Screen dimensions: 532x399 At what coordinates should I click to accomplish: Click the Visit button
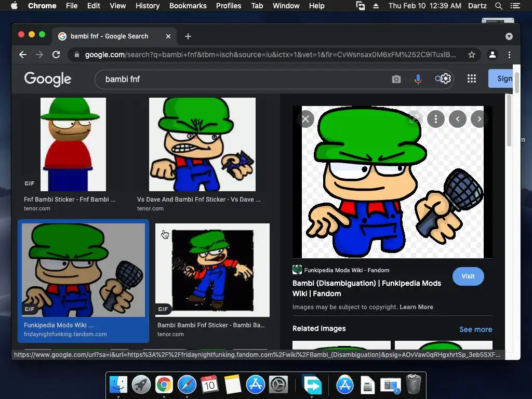click(468, 276)
